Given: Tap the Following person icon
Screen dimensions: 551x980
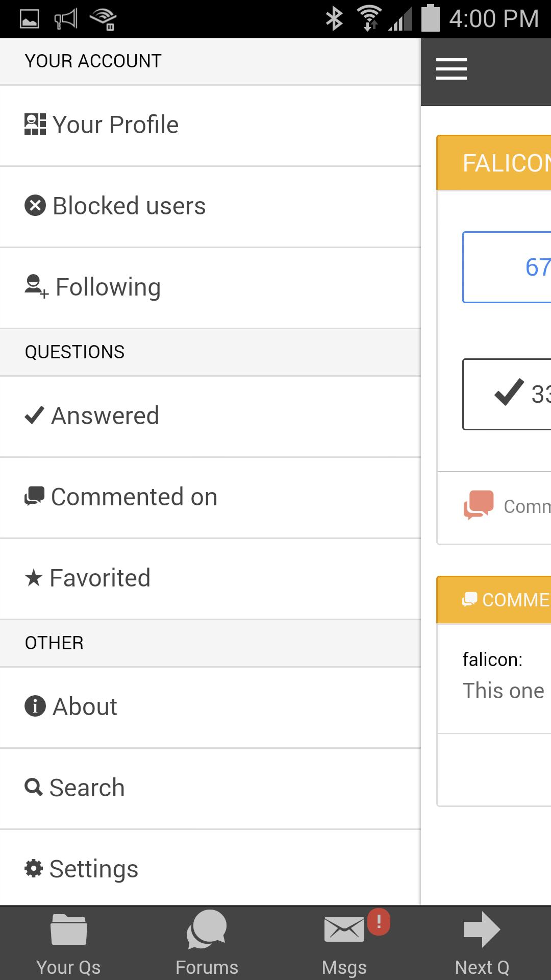Looking at the screenshot, I should pos(36,286).
